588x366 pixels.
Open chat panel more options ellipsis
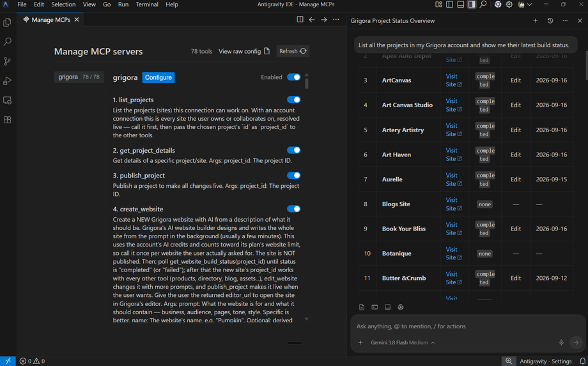(565, 21)
